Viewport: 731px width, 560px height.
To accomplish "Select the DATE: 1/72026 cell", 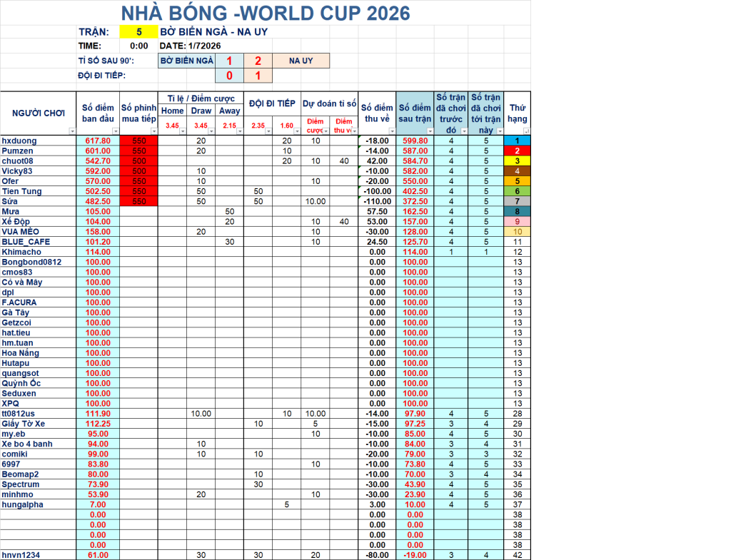I will tap(190, 46).
